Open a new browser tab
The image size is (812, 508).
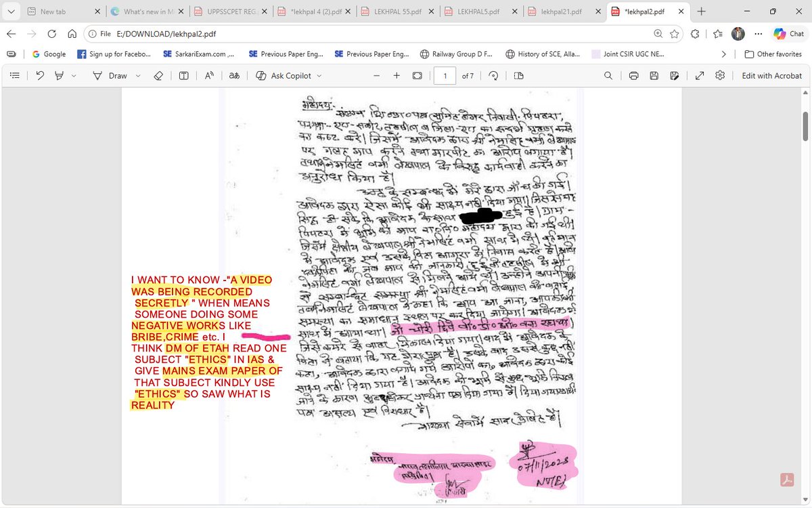click(701, 12)
